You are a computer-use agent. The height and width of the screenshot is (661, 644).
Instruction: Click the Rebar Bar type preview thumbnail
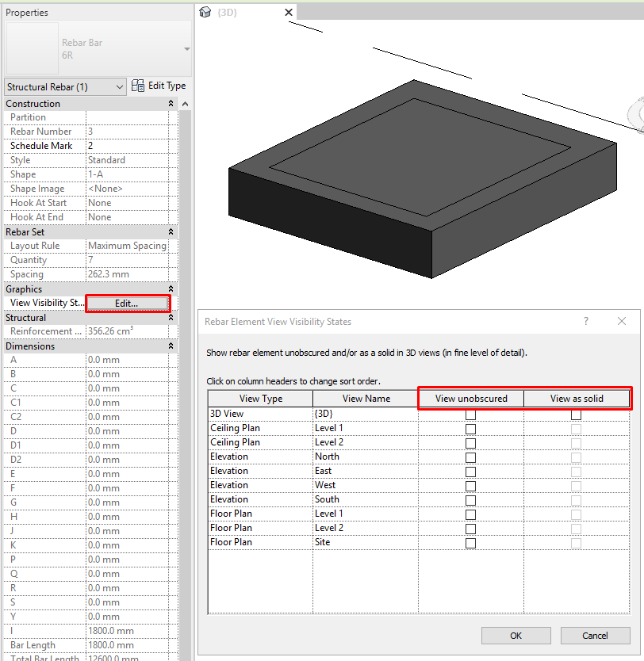(x=32, y=48)
